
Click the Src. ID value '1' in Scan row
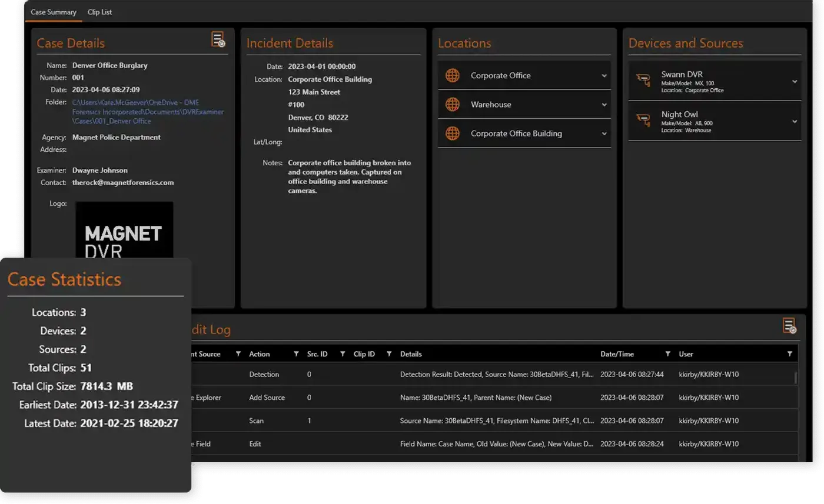[309, 421]
